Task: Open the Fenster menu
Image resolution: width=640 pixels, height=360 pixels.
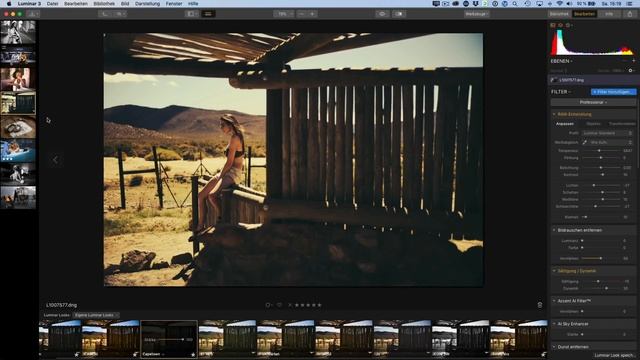Action: (174, 4)
